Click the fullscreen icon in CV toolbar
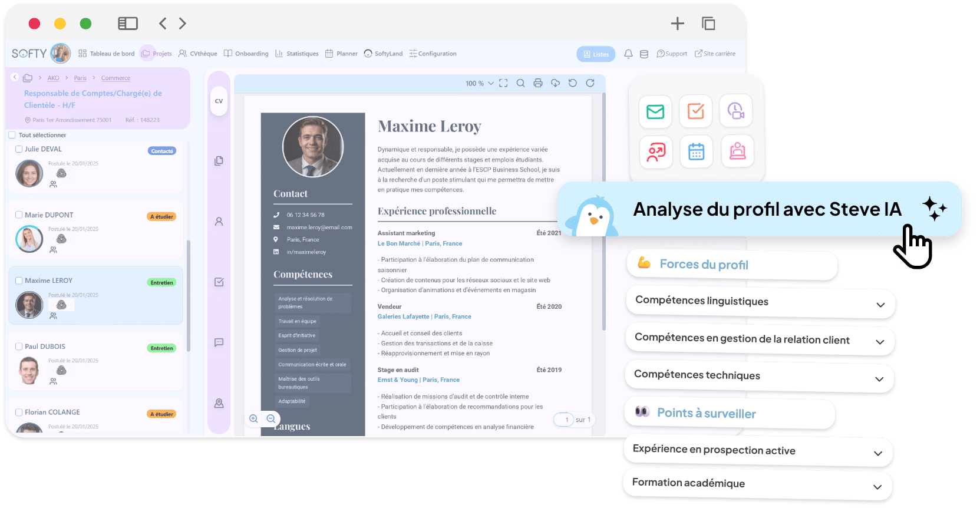 [x=503, y=83]
